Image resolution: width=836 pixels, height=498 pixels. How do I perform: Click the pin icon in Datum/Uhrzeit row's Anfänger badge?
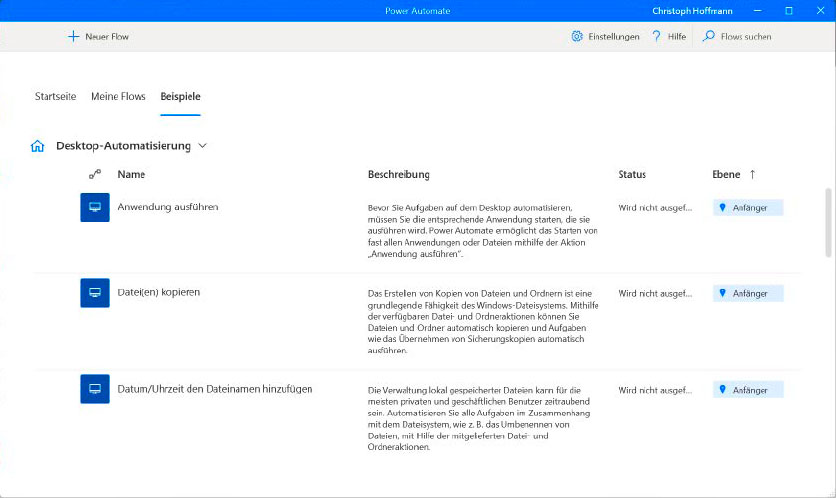click(722, 390)
